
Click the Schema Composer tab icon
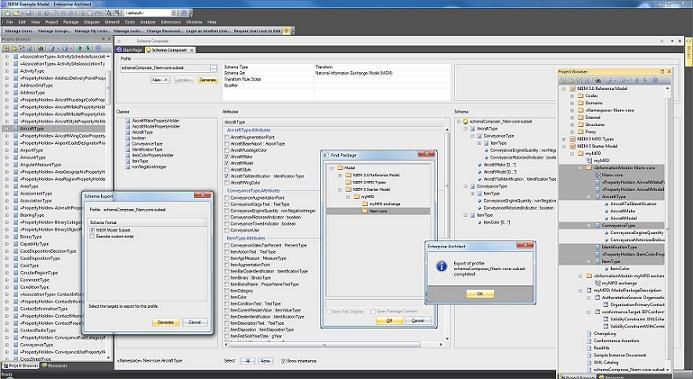click(149, 50)
